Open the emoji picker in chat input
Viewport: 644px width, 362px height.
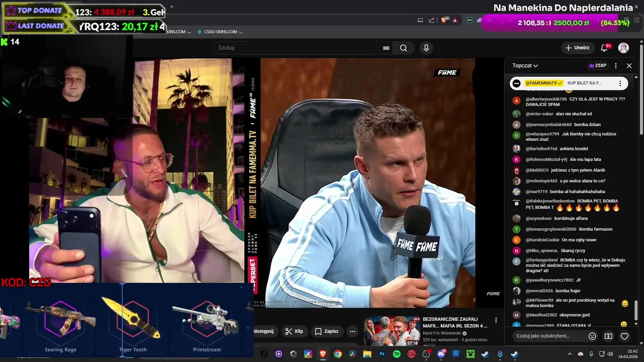pyautogui.click(x=592, y=336)
